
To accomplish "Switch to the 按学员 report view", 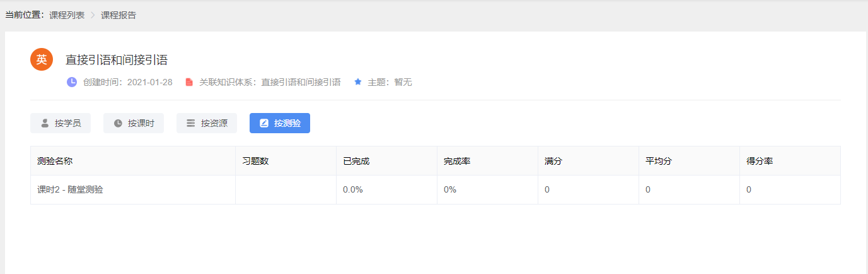I will point(61,124).
